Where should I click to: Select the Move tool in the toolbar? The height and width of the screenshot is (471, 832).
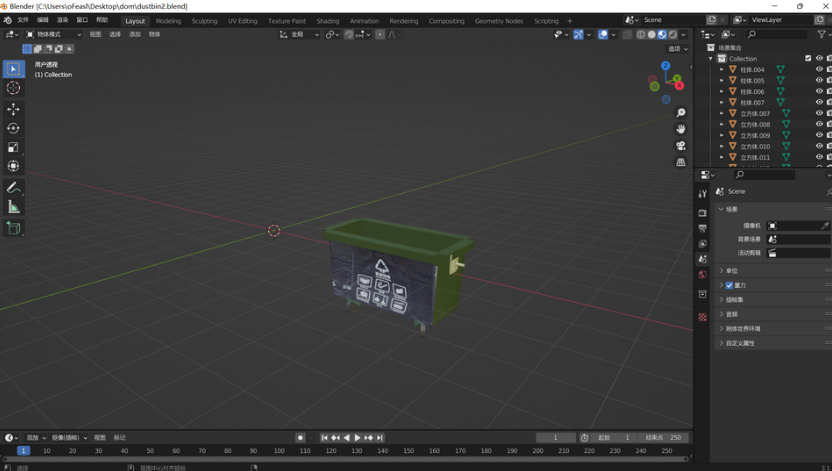click(x=13, y=109)
